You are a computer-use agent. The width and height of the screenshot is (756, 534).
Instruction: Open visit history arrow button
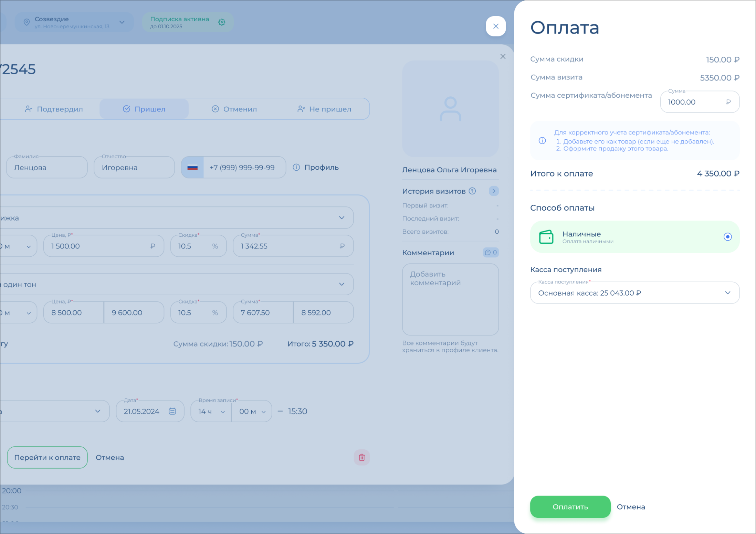pos(493,191)
